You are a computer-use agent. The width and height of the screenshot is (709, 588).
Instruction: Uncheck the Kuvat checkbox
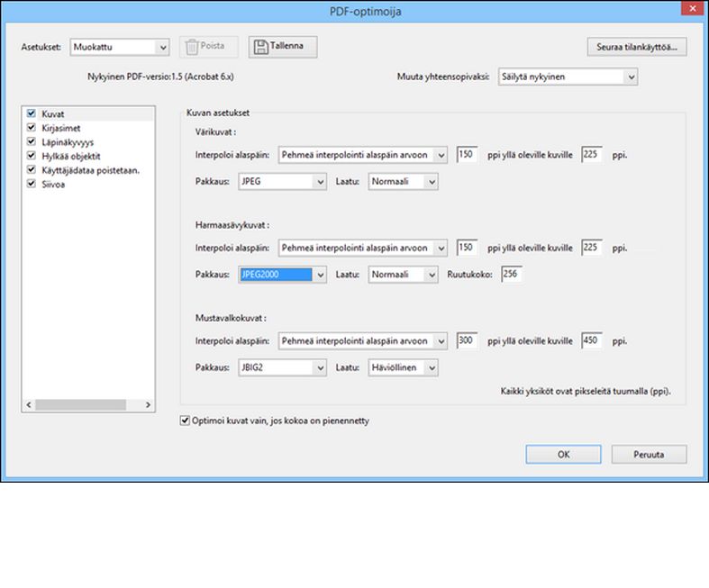click(x=32, y=113)
